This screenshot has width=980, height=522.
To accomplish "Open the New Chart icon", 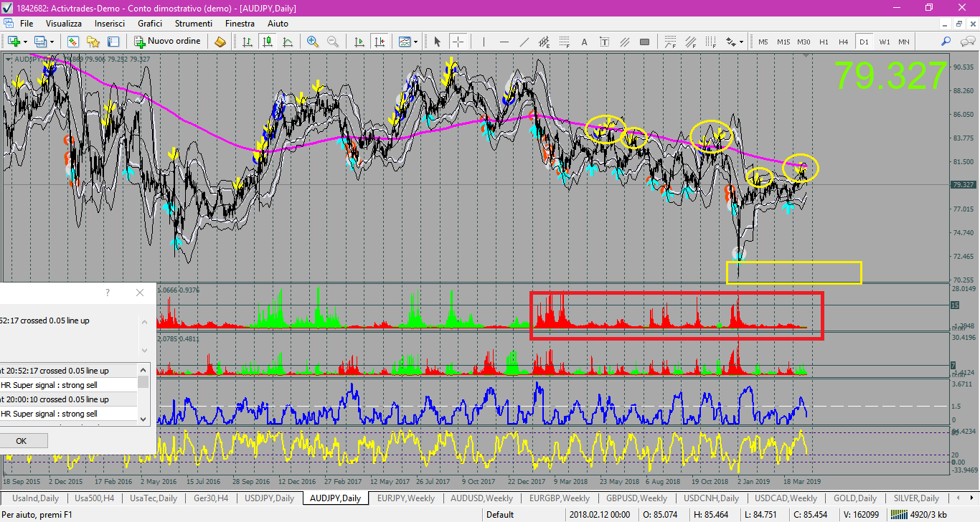I will [14, 42].
